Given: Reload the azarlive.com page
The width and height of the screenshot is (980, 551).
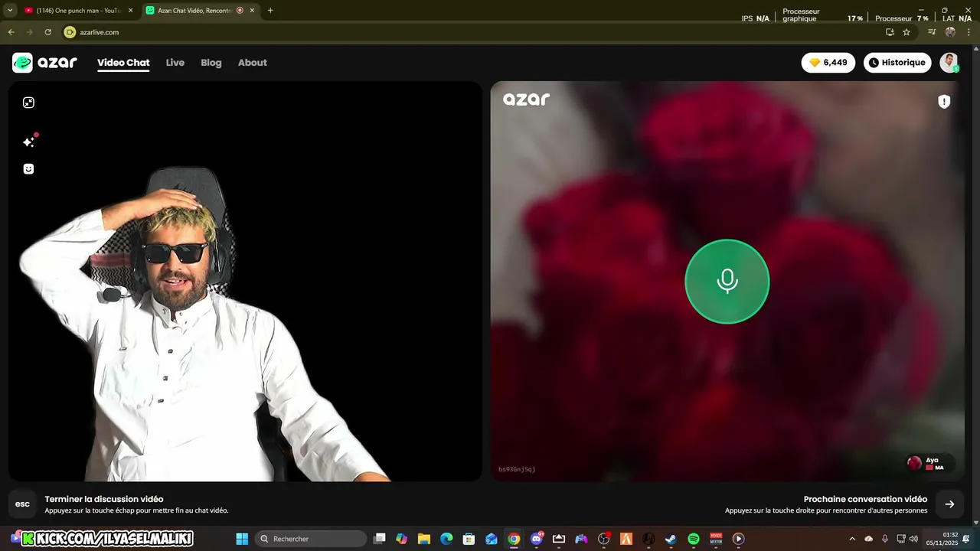Looking at the screenshot, I should click(47, 32).
